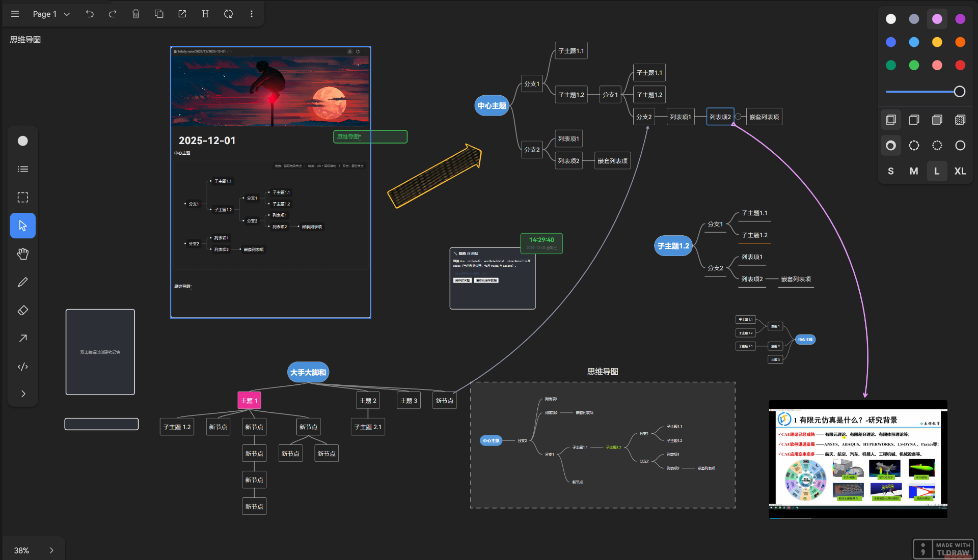The height and width of the screenshot is (560, 978).
Task: Click the 中心主题 mind map node
Action: pyautogui.click(x=492, y=106)
